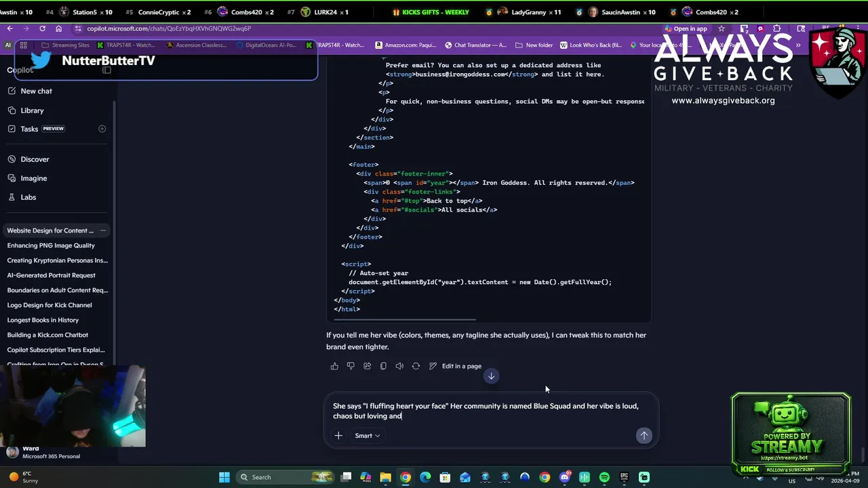
Task: Open weather widget showing 6°C Sunny
Action: [x=24, y=477]
